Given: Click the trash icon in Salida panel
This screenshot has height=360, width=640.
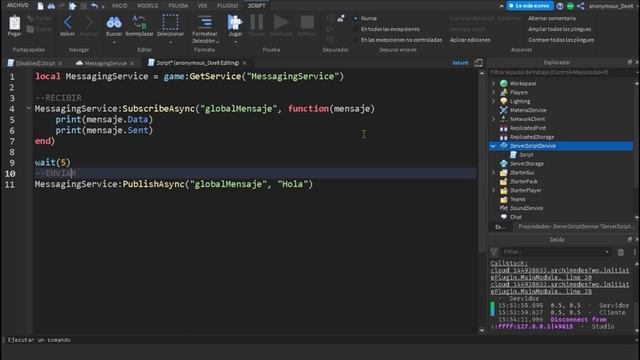Looking at the screenshot, I should pyautogui.click(x=621, y=252).
